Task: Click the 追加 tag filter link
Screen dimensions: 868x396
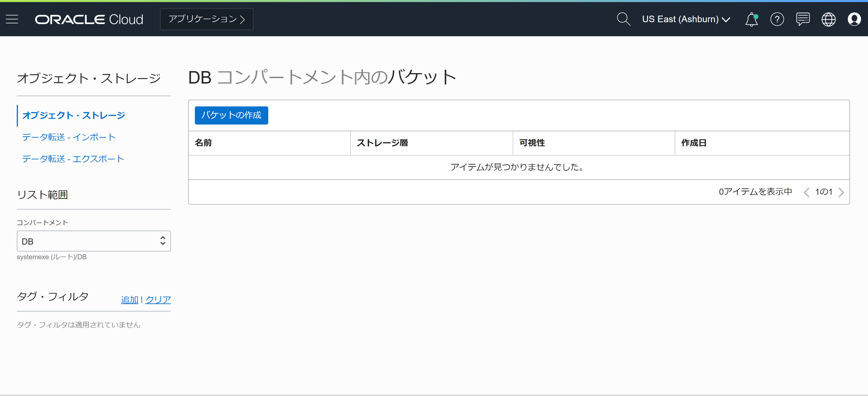Action: click(x=129, y=299)
